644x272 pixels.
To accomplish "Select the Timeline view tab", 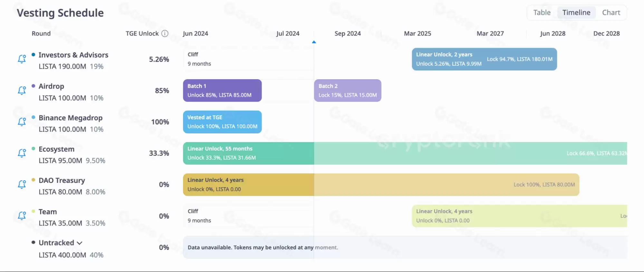I will coord(576,13).
